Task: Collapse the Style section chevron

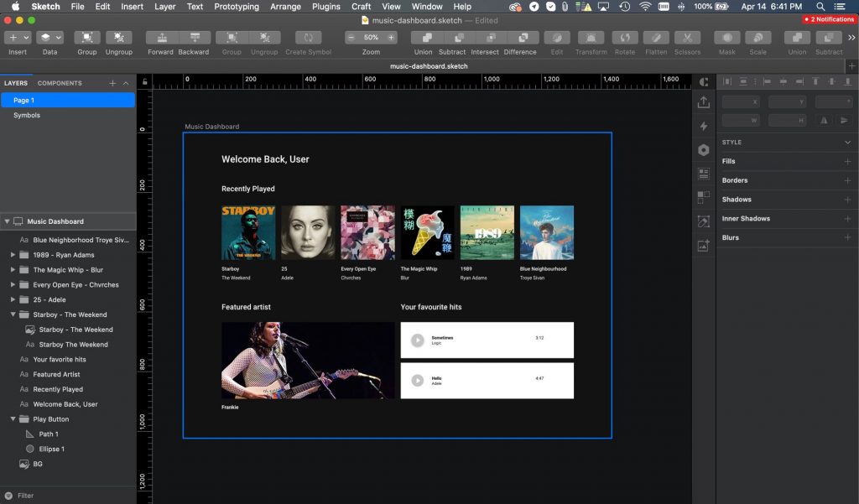Action: pyautogui.click(x=847, y=143)
